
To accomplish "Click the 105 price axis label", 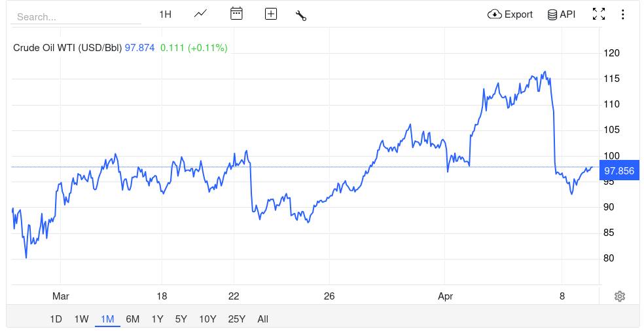I will (611, 130).
